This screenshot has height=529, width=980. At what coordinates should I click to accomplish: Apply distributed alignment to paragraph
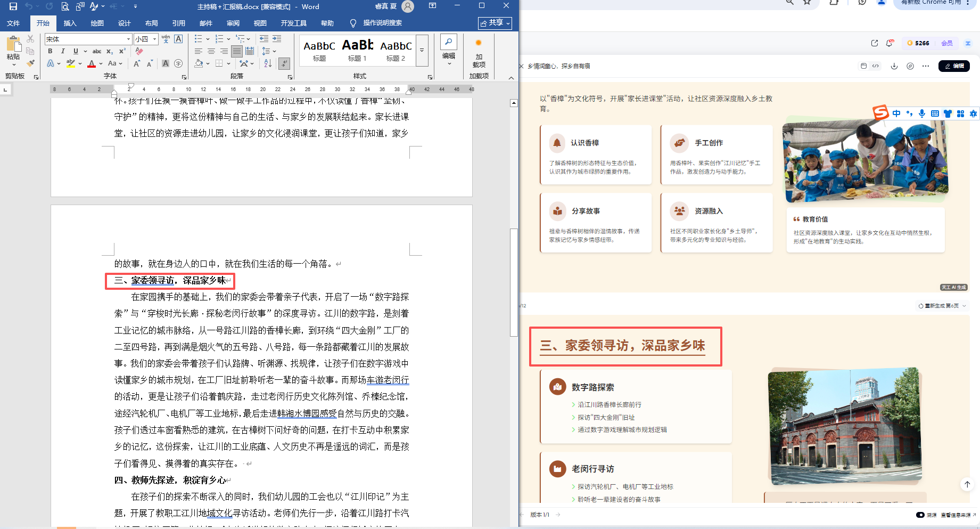tap(250, 51)
